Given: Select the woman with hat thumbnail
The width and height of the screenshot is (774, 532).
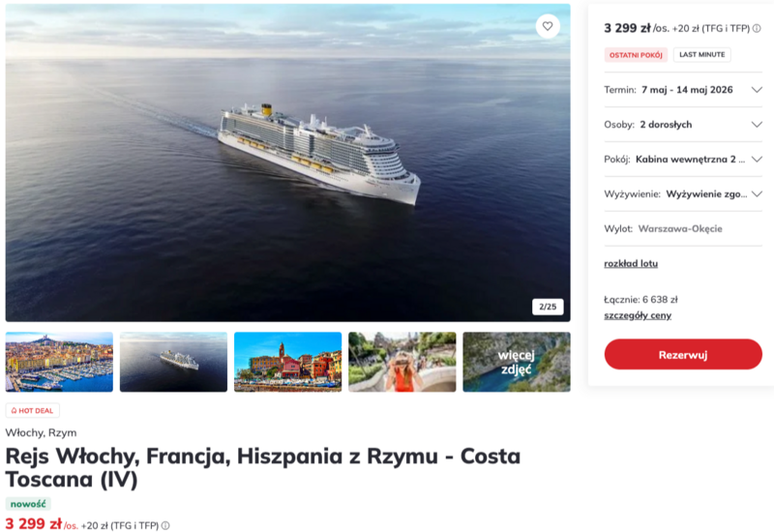Looking at the screenshot, I should 402,362.
